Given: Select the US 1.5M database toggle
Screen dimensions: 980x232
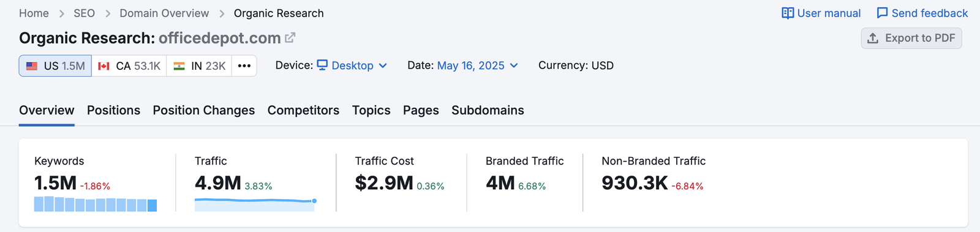Looking at the screenshot, I should click(x=56, y=65).
